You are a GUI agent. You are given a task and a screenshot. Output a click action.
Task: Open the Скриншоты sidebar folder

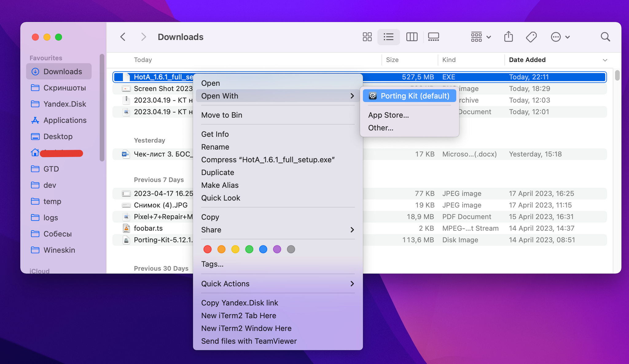[59, 88]
